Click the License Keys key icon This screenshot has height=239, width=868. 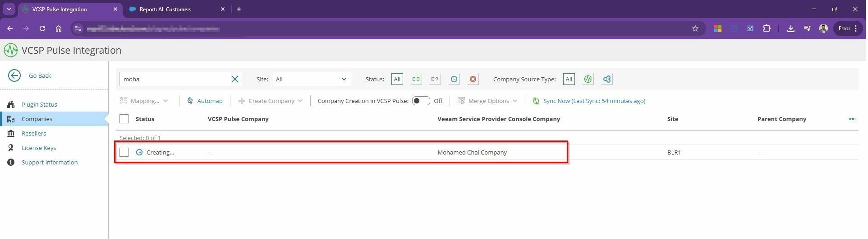coord(11,148)
